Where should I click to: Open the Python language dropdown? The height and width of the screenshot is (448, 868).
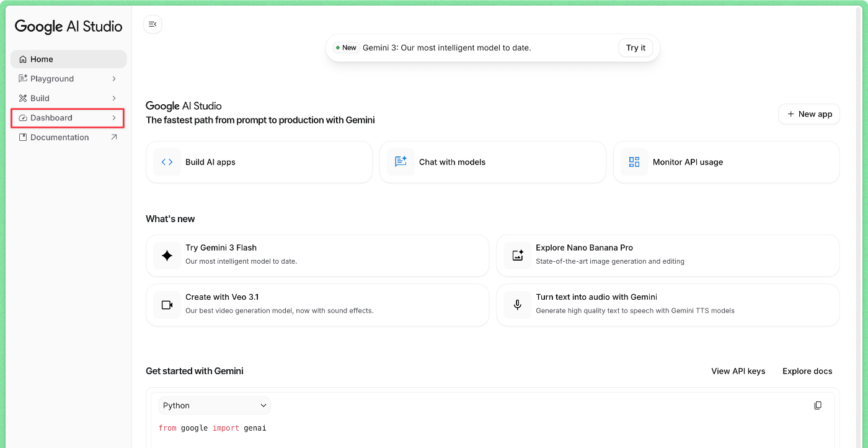click(x=214, y=405)
